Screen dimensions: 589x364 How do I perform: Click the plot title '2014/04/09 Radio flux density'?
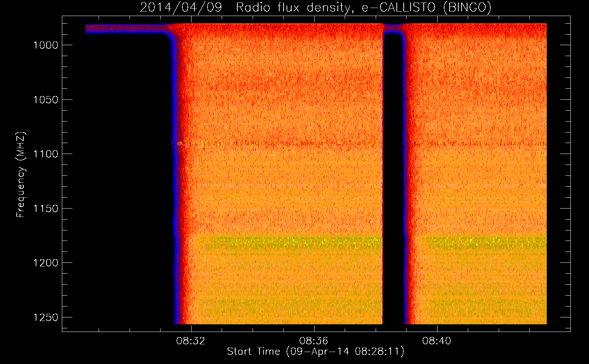[x=316, y=7]
